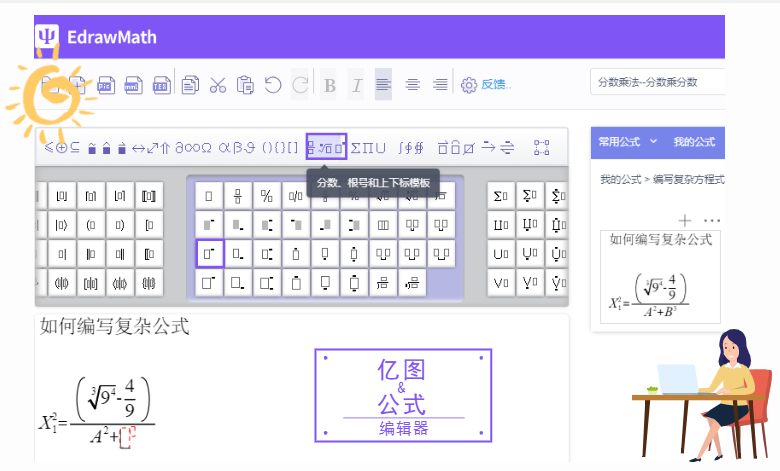Viewport: 780px width, 471px height.
Task: Open labeled arrow templates group
Action: pos(498,148)
